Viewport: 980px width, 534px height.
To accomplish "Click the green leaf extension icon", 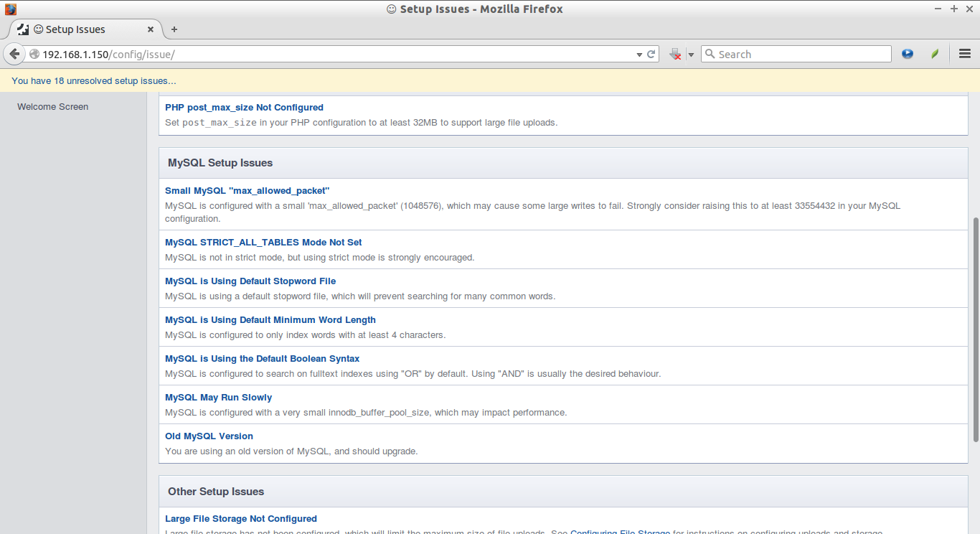I will pos(935,54).
